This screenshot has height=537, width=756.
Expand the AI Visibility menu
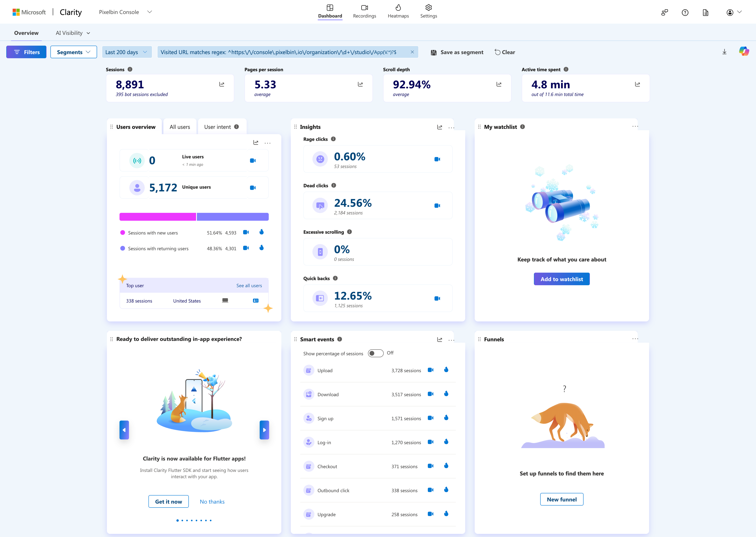(73, 33)
